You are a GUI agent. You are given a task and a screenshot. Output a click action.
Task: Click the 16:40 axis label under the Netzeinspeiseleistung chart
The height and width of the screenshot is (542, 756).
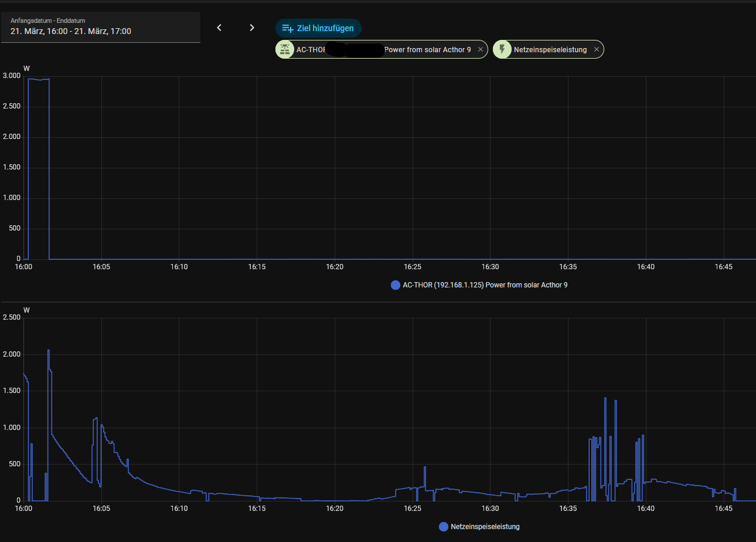646,509
